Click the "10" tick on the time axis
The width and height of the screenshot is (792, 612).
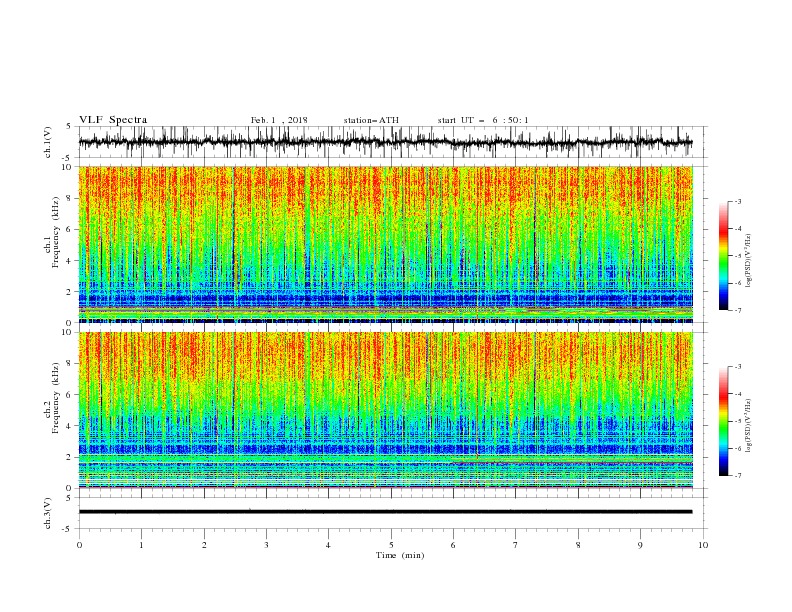click(703, 545)
